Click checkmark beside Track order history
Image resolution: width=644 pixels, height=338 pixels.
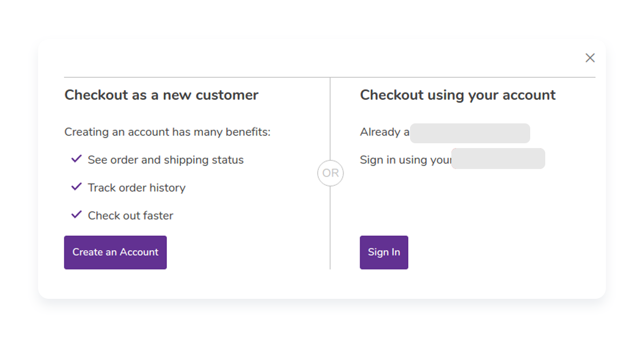pos(76,187)
